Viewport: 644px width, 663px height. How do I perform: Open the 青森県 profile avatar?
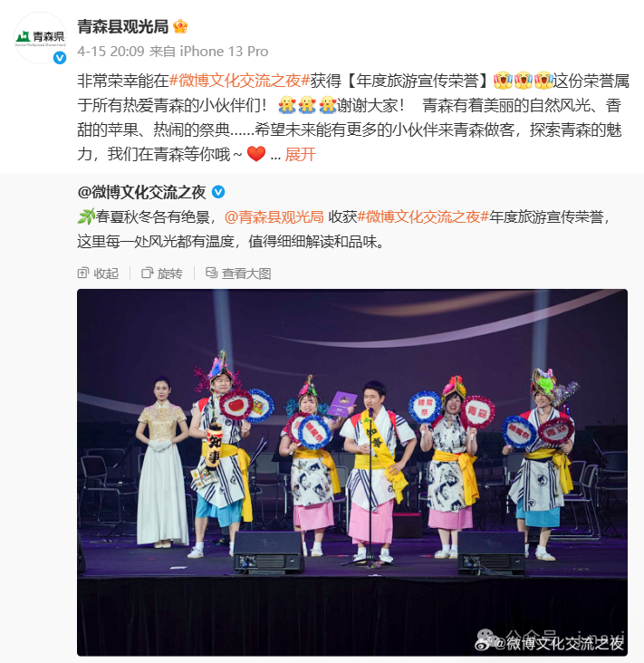(x=41, y=38)
